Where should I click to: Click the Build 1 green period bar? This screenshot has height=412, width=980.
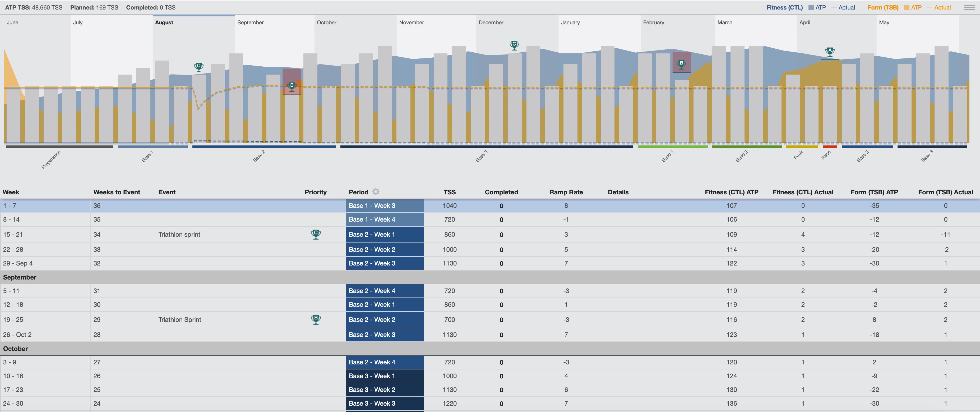click(x=673, y=147)
